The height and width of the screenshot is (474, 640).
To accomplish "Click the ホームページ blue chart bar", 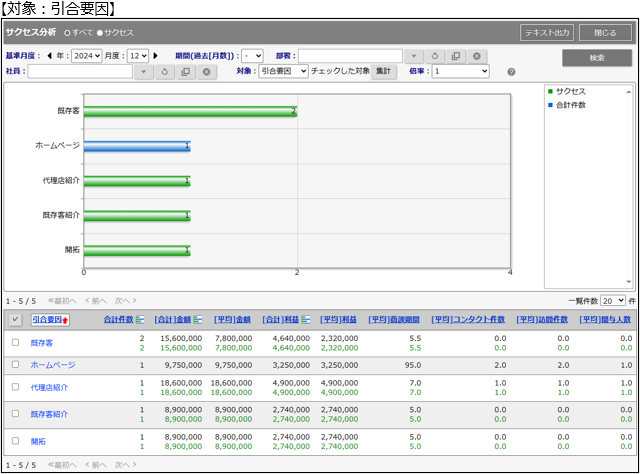I will point(137,146).
